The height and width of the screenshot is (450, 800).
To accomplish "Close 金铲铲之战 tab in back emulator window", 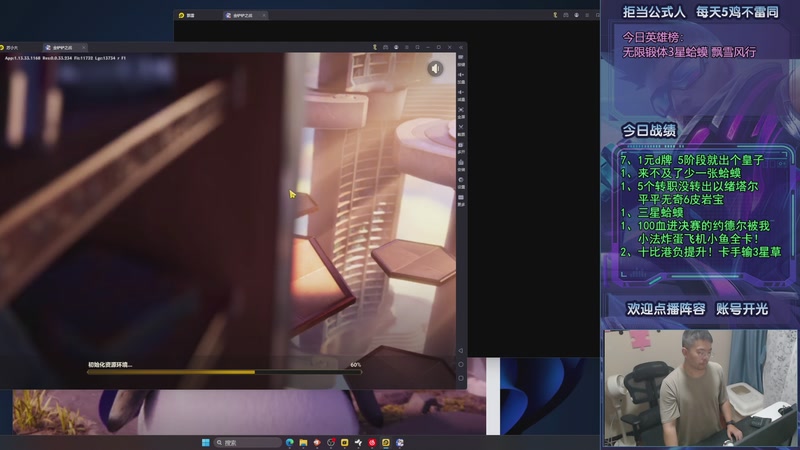I will click(x=264, y=15).
